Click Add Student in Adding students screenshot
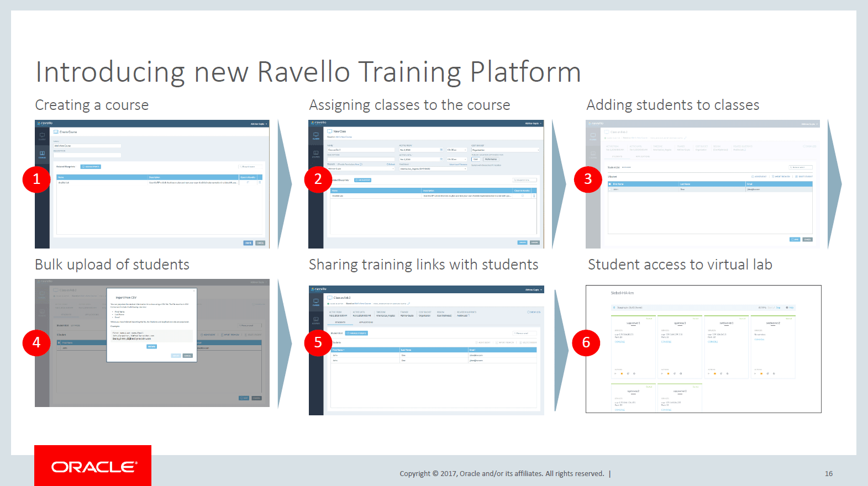 click(x=759, y=177)
